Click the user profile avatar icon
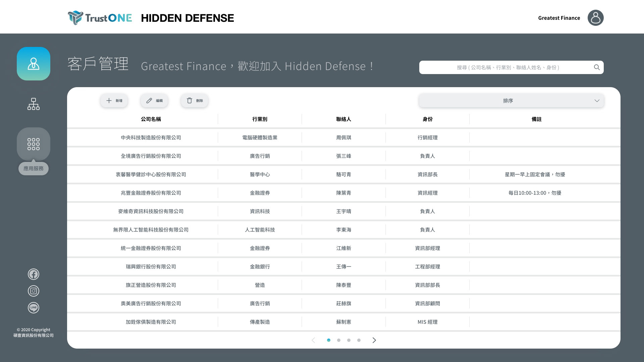The image size is (644, 362). 595,18
